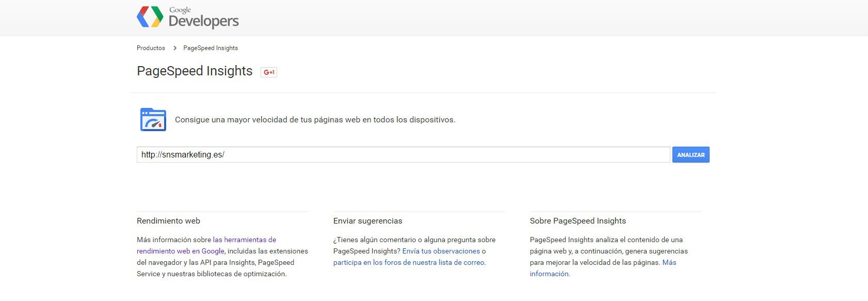868x301 pixels.
Task: Open the Productos breadcrumb link
Action: point(151,48)
